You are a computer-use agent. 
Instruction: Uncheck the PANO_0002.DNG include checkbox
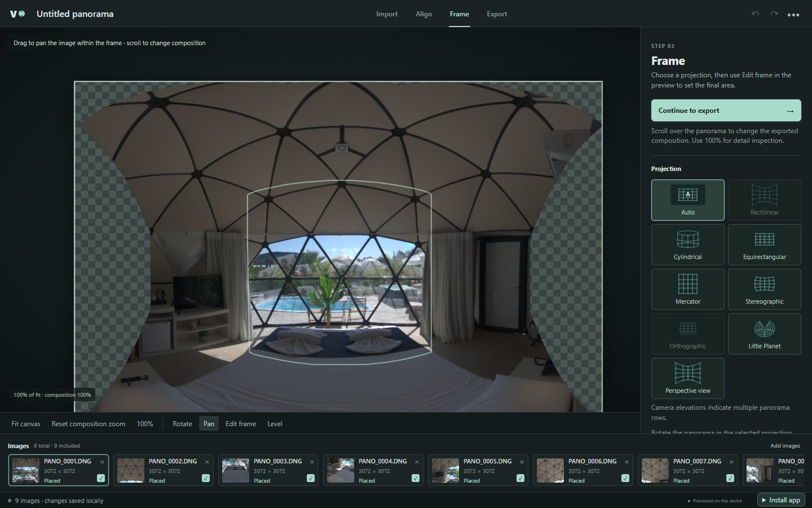[x=206, y=478]
